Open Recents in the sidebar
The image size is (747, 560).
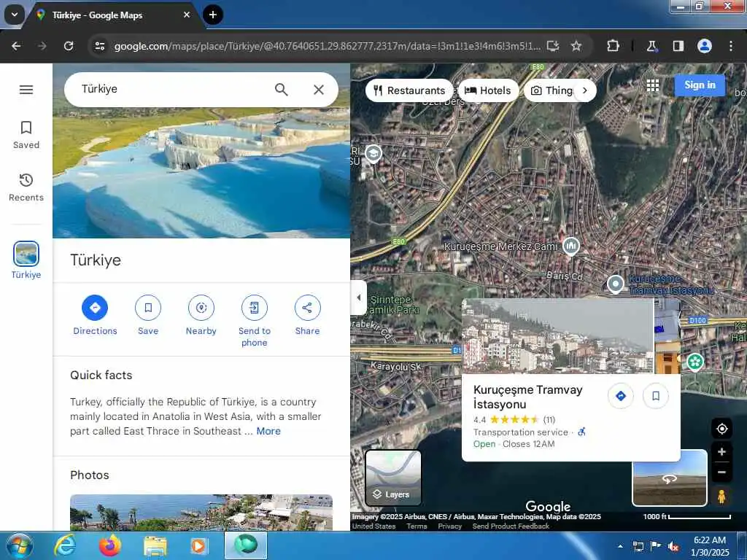26,187
